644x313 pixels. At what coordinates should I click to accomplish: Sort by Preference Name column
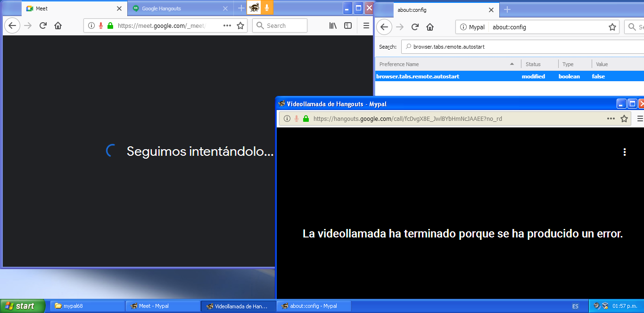click(x=447, y=64)
